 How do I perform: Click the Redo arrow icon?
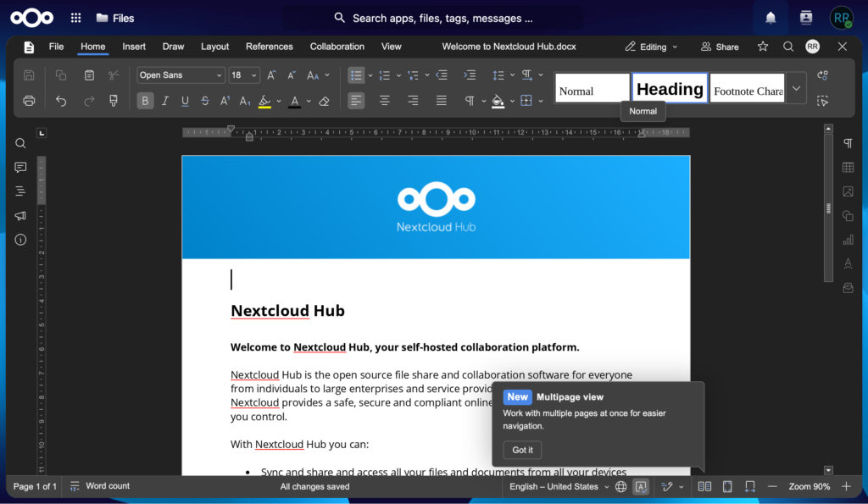[89, 101]
